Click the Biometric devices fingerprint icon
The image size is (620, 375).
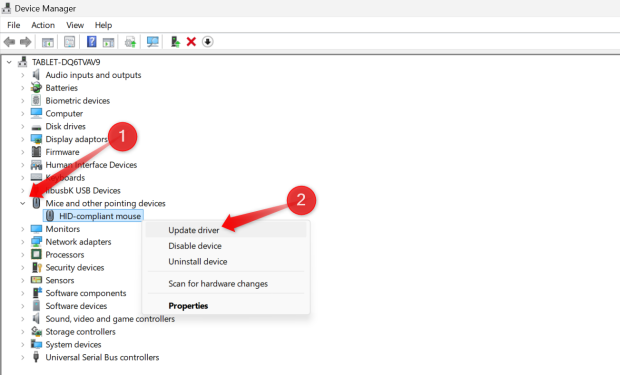coord(36,100)
